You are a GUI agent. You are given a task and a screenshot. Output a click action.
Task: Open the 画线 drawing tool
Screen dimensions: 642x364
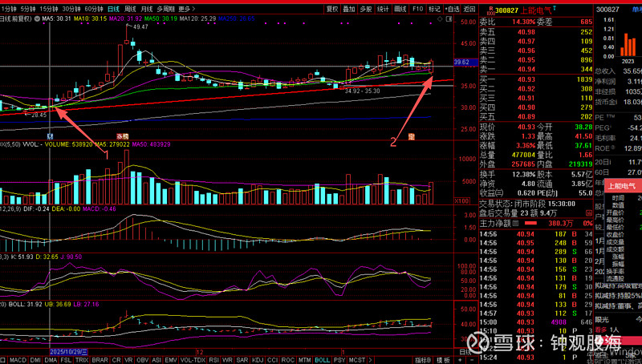click(x=400, y=9)
